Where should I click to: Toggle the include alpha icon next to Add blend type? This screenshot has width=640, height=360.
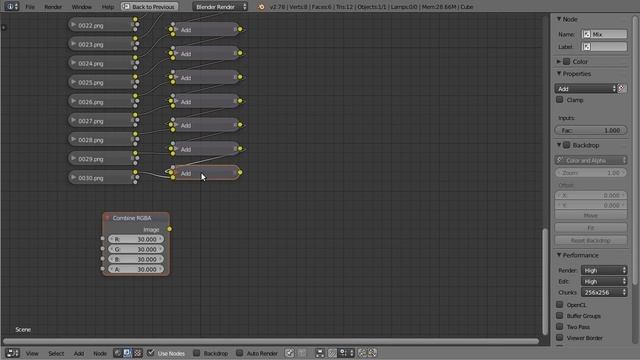pos(622,89)
